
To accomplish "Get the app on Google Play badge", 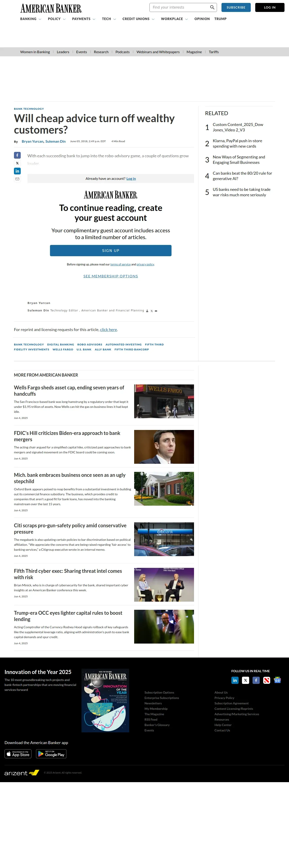I will click(x=51, y=754).
